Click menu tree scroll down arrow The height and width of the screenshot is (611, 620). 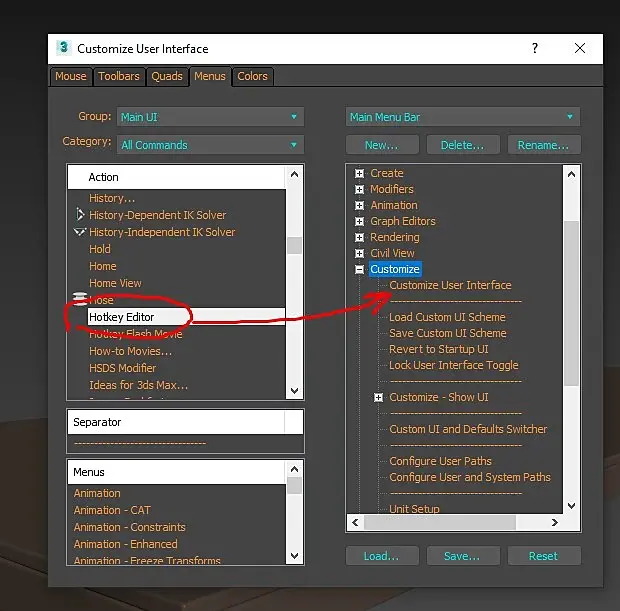[571, 505]
